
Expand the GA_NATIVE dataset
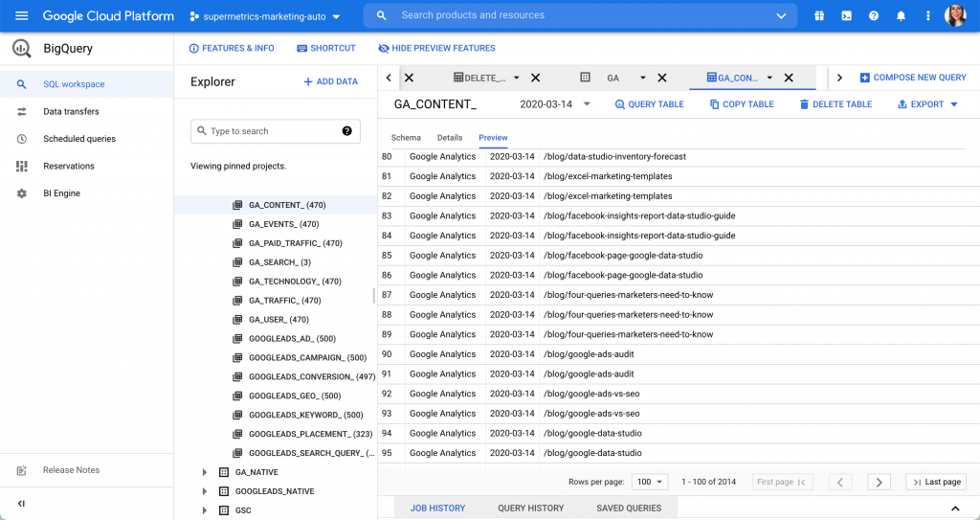coord(204,472)
